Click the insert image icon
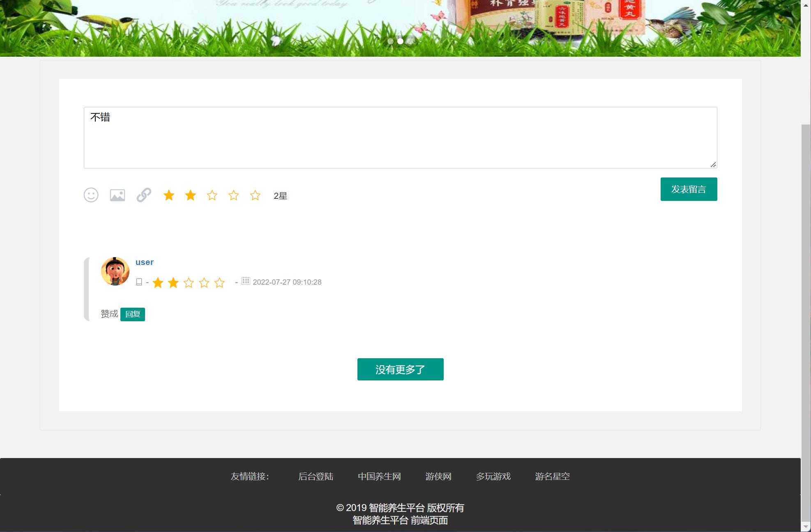Viewport: 811px width, 532px height. [118, 195]
